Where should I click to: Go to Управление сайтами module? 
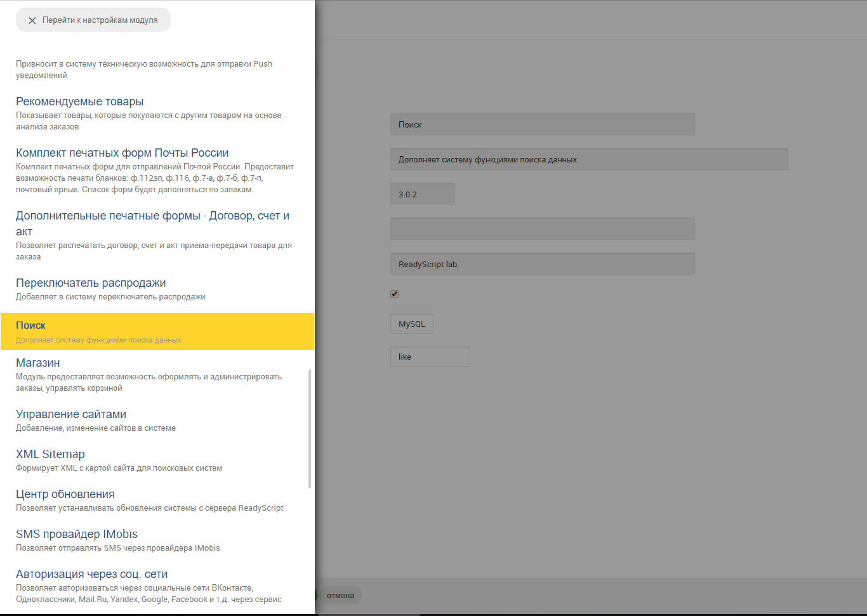click(x=71, y=414)
